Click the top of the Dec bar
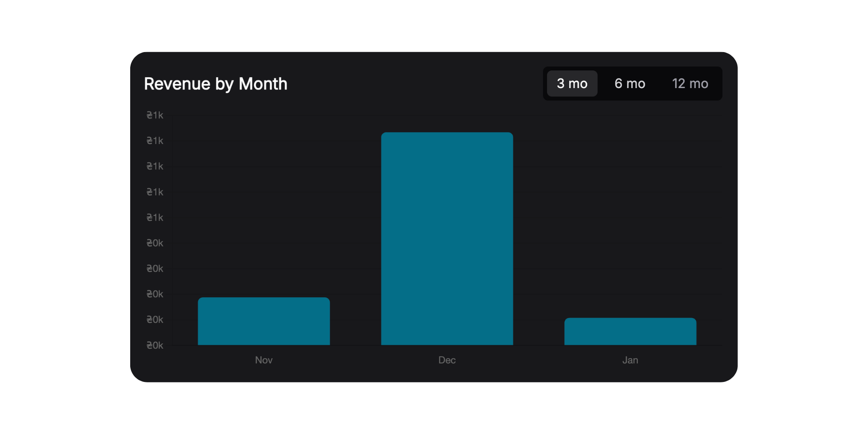 (447, 135)
